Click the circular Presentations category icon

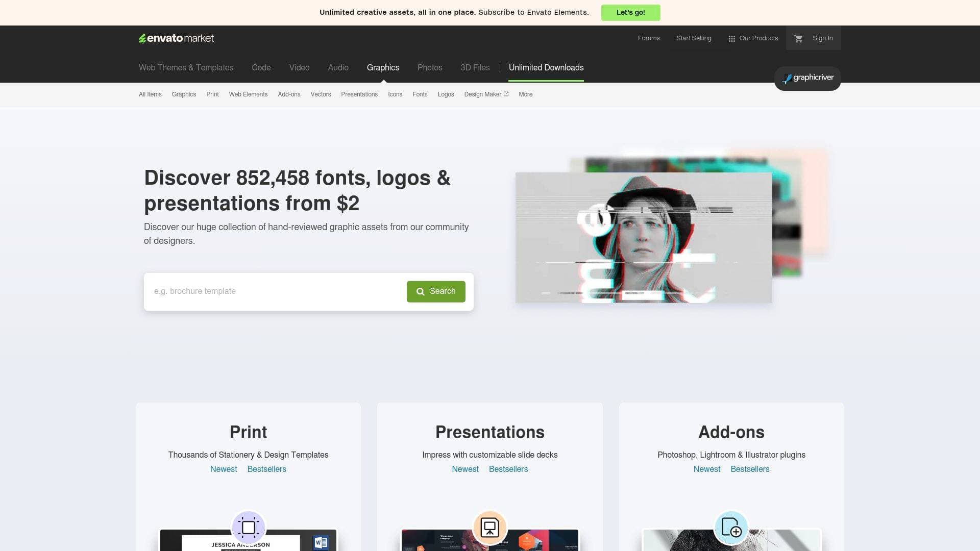click(x=489, y=528)
